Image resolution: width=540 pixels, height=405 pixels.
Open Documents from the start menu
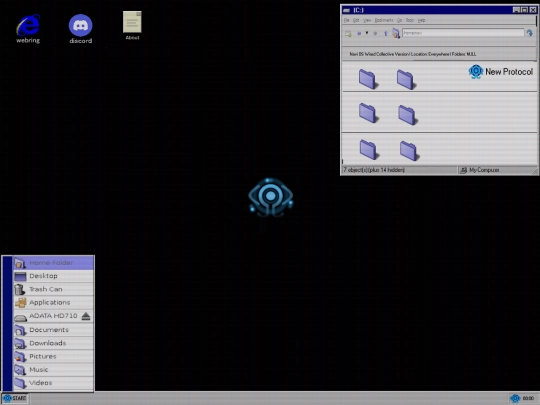53,330
